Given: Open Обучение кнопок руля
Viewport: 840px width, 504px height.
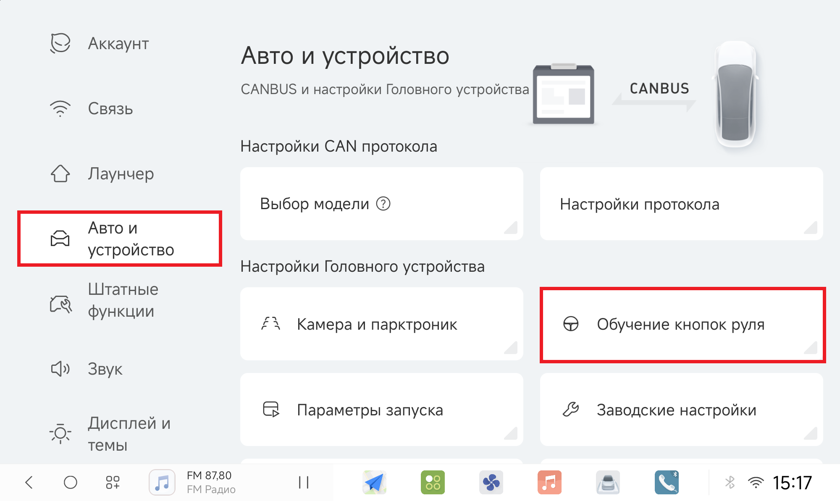Looking at the screenshot, I should 681,324.
